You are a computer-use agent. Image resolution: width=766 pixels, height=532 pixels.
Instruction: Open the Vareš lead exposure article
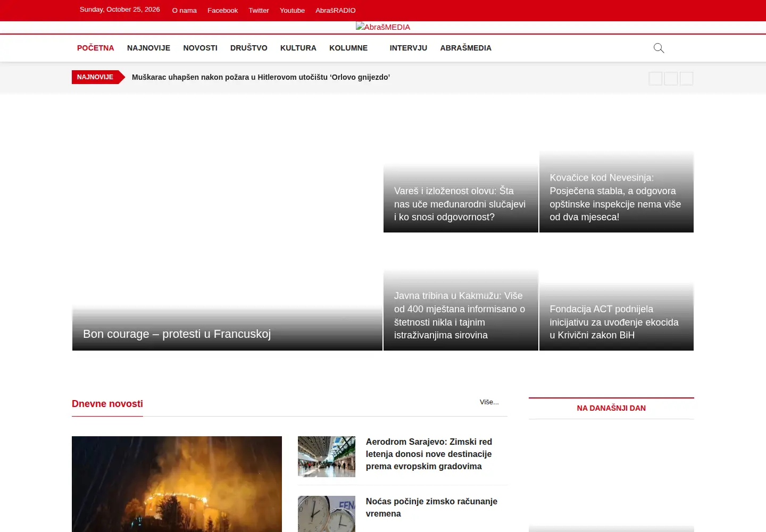[x=460, y=204]
